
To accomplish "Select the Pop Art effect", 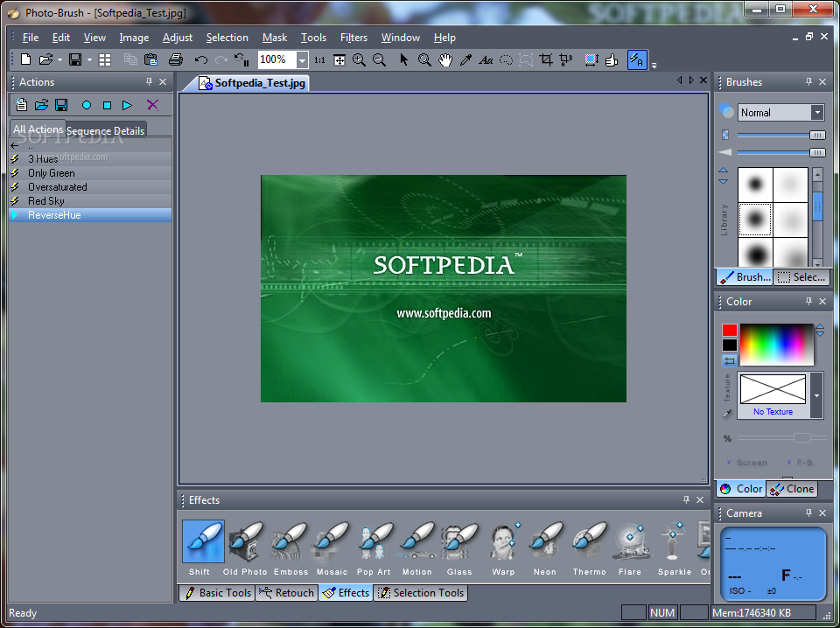I will coord(374,548).
